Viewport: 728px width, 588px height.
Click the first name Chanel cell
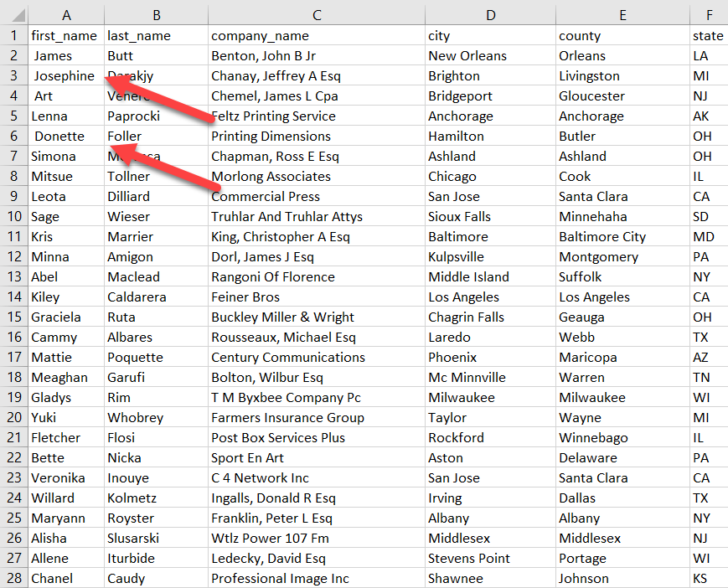pyautogui.click(x=52, y=579)
